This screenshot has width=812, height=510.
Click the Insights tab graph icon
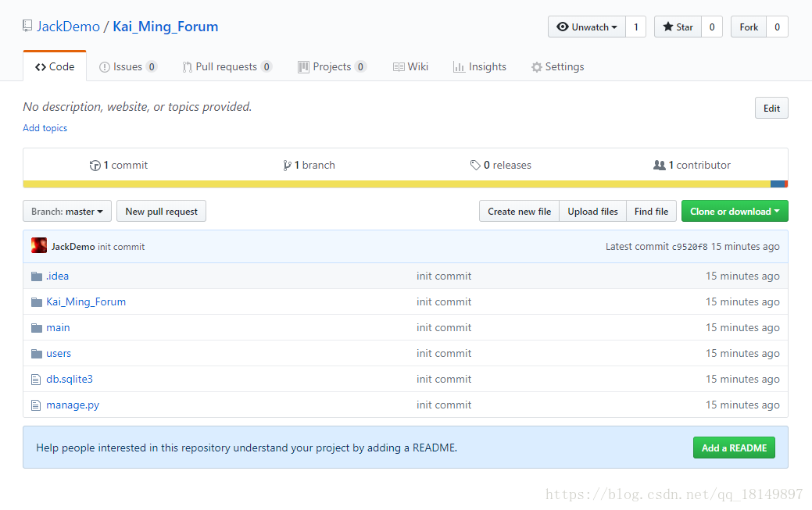point(459,67)
